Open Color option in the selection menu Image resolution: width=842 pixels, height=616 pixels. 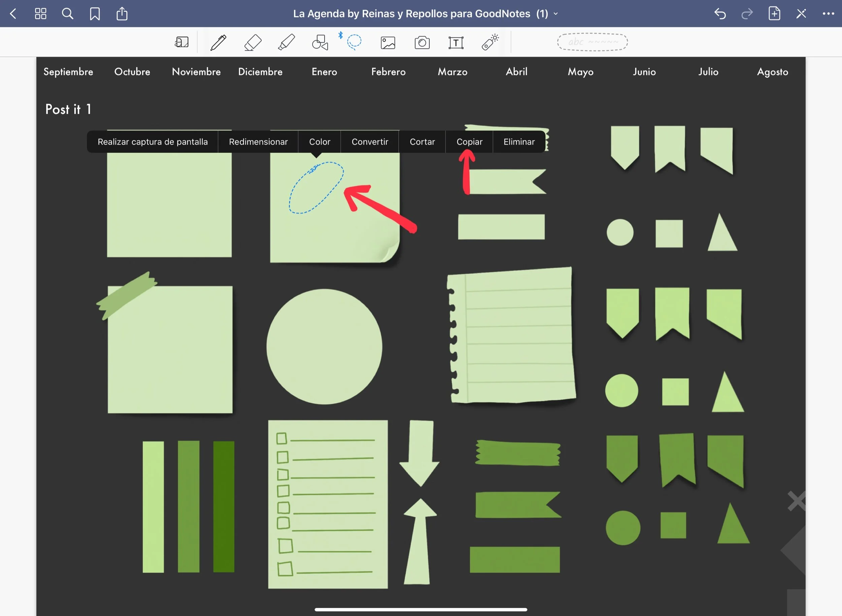click(319, 142)
